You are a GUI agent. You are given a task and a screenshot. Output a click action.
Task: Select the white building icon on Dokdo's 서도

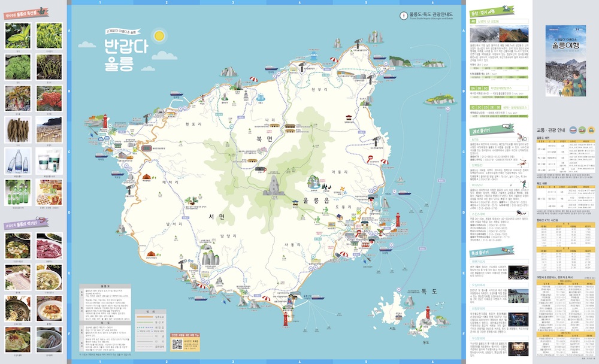pos(399,316)
